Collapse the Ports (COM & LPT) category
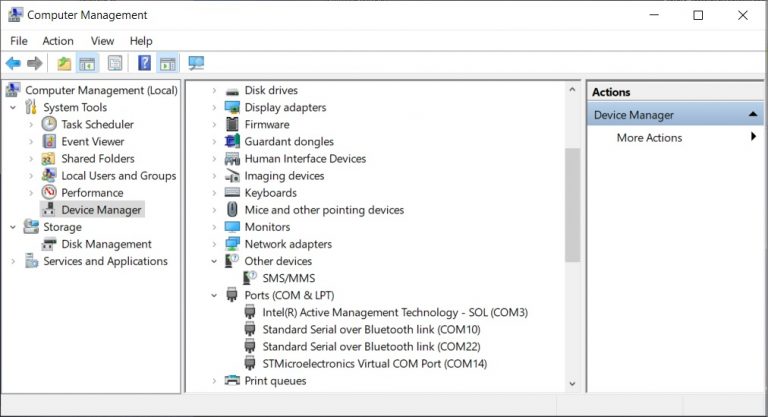 coord(214,295)
